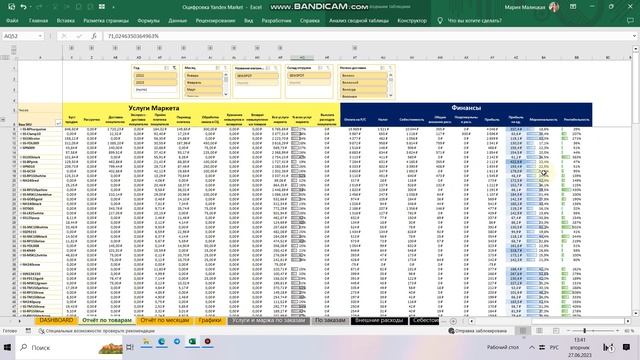Viewport: 640px width, 360px height.
Task: Open the Справка ribbon tab
Action: tap(310, 20)
